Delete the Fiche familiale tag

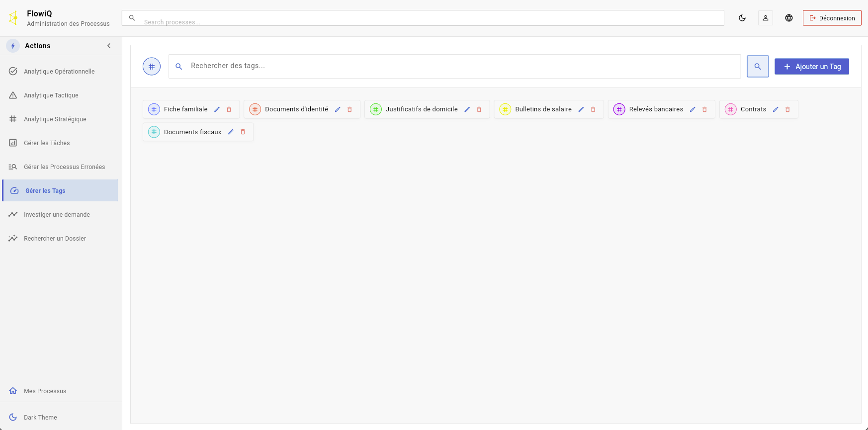click(x=229, y=109)
